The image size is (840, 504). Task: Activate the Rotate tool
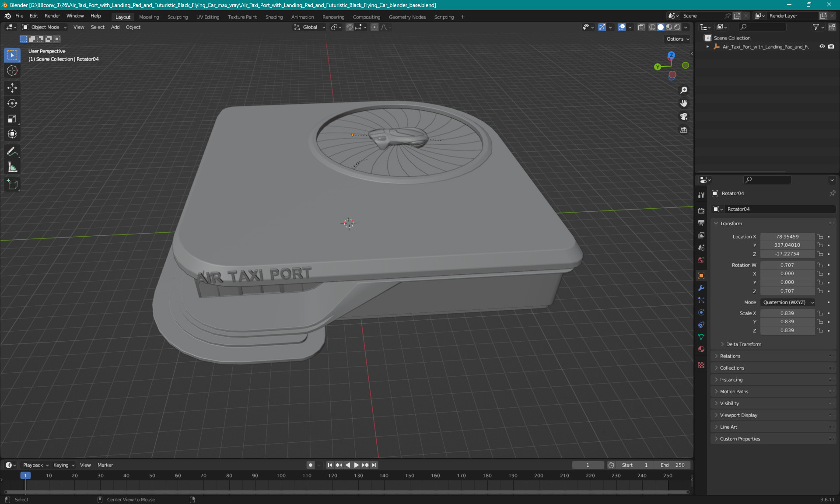point(12,104)
